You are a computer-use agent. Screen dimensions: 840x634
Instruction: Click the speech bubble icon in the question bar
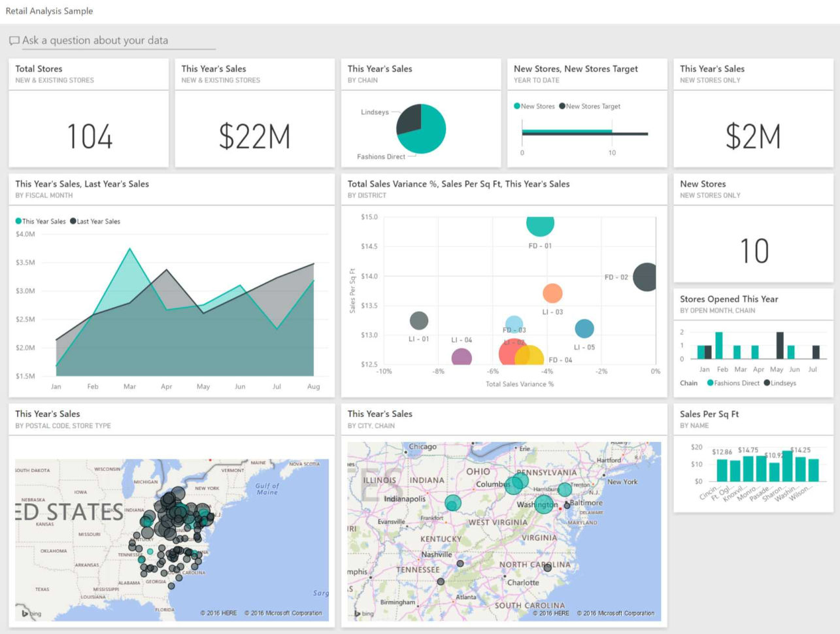pos(14,41)
